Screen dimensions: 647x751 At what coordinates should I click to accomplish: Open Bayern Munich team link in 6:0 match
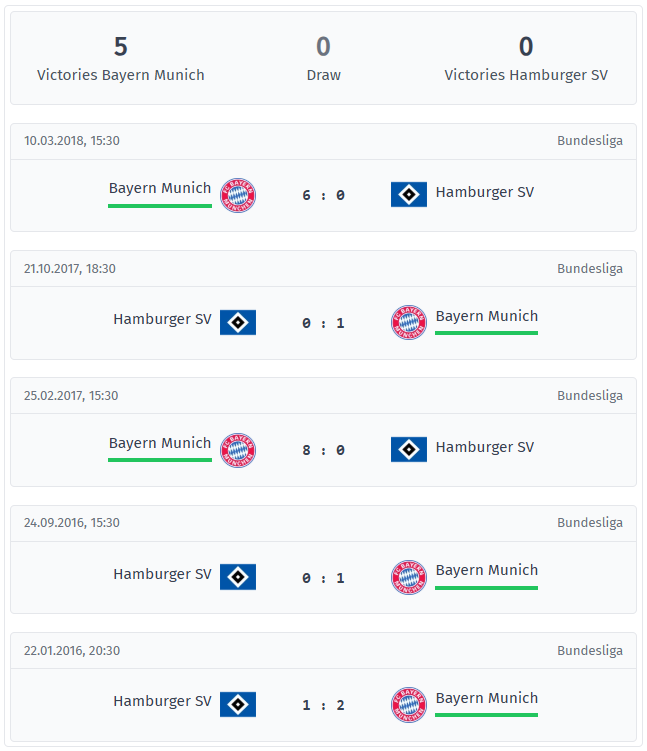[160, 188]
